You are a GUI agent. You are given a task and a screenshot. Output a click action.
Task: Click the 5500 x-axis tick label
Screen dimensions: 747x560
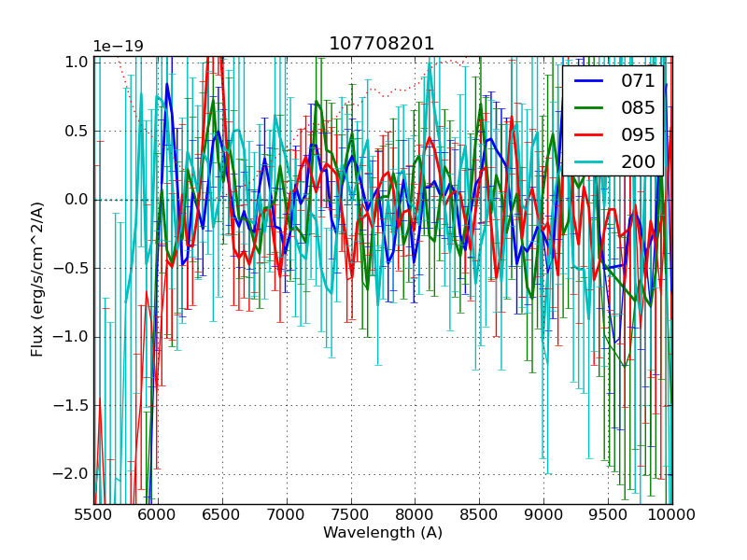(93, 514)
